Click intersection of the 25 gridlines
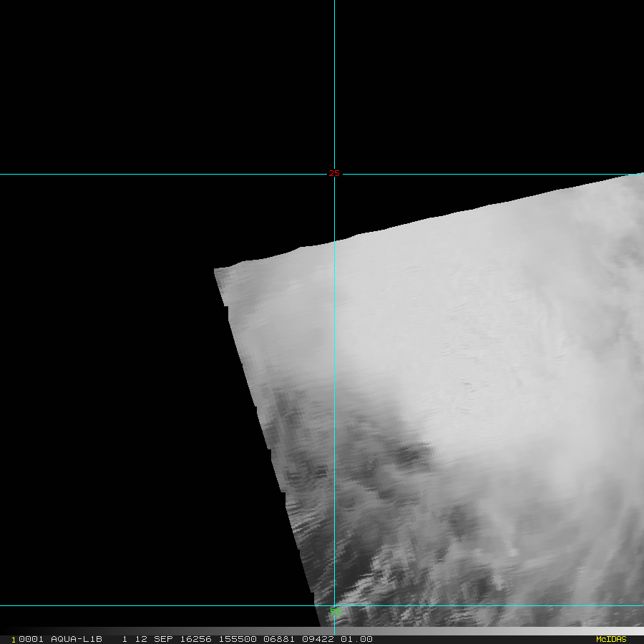The height and width of the screenshot is (644, 644). click(334, 174)
